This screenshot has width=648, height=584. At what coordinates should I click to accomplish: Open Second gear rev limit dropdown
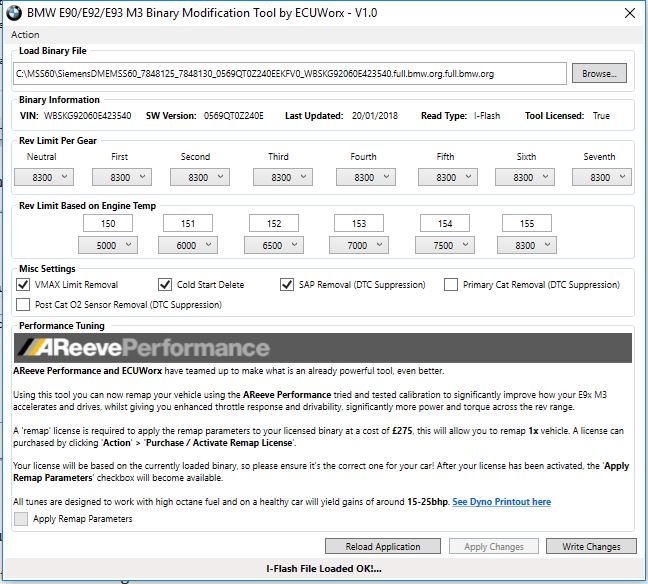[x=200, y=177]
